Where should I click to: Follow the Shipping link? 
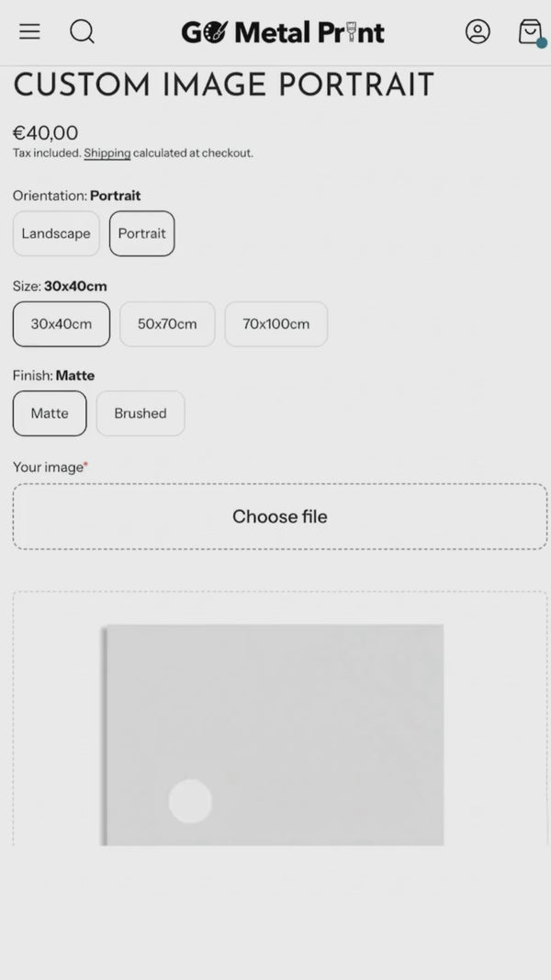[x=107, y=153]
